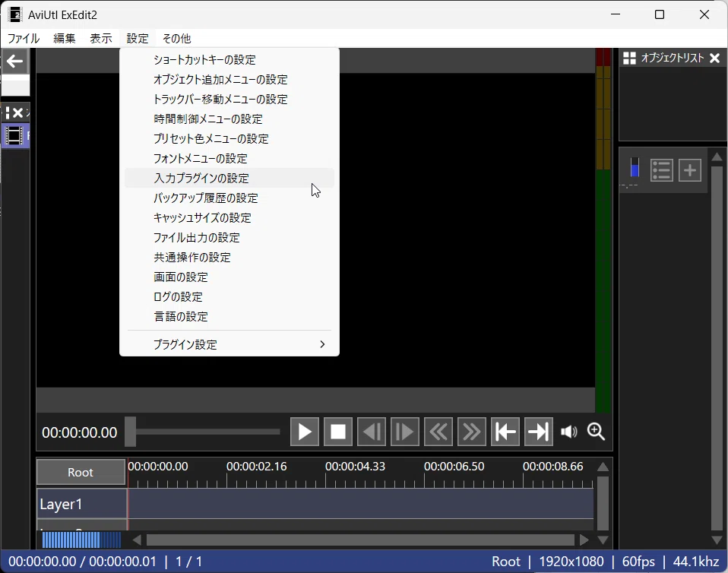Click the Play button in player controls
The width and height of the screenshot is (728, 573).
(305, 432)
